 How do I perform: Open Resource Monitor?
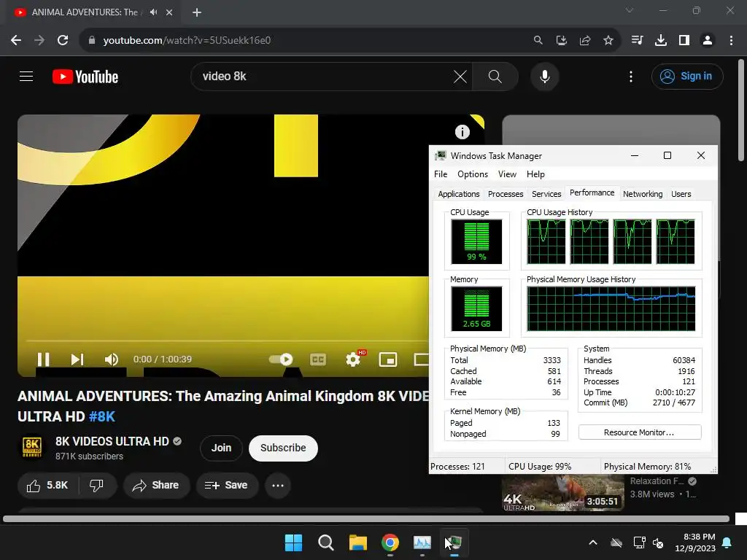click(x=639, y=432)
